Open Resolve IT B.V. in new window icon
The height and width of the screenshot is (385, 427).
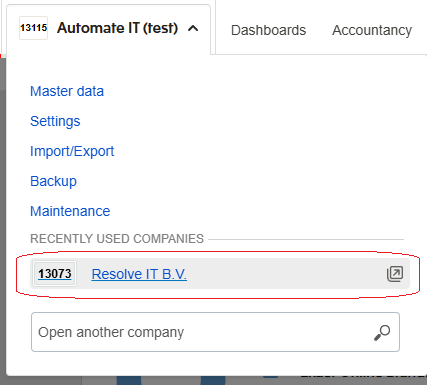(395, 274)
